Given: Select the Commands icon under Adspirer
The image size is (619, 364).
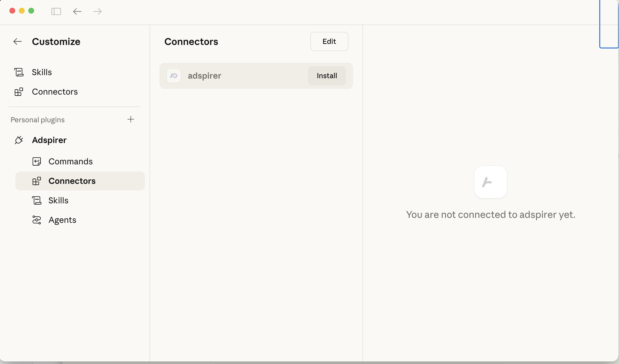Looking at the screenshot, I should (x=37, y=161).
